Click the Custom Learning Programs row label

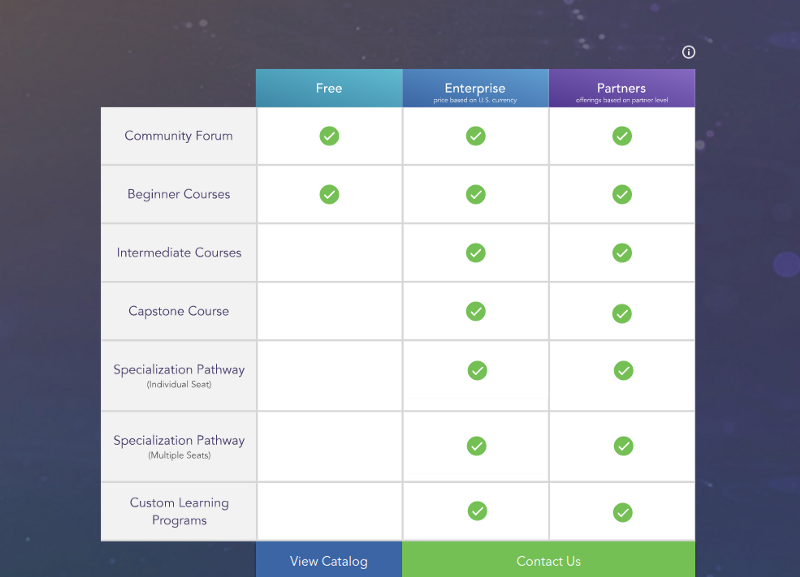pyautogui.click(x=179, y=511)
